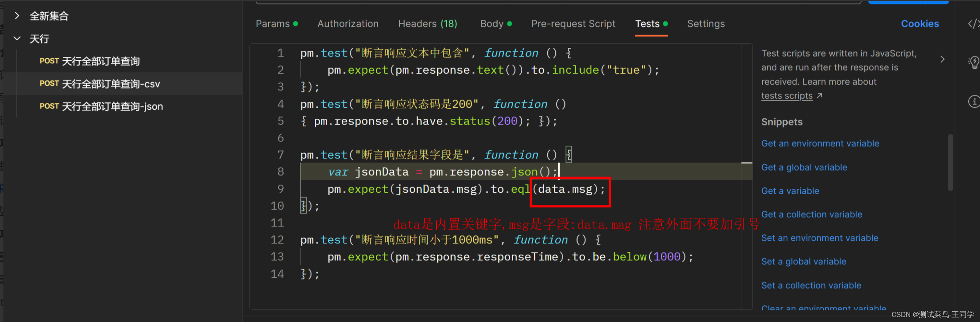The width and height of the screenshot is (980, 322).
Task: Open the info icon in right sidebar
Action: click(x=974, y=102)
